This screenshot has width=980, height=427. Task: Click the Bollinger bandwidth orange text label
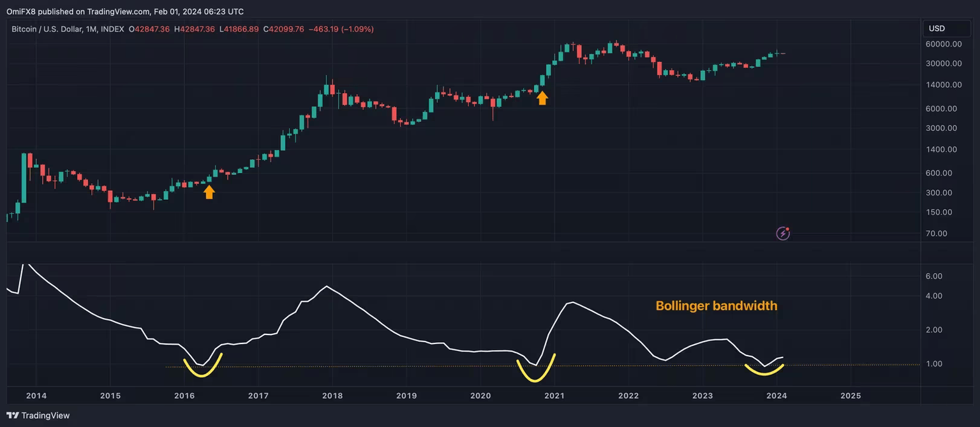[x=716, y=306]
